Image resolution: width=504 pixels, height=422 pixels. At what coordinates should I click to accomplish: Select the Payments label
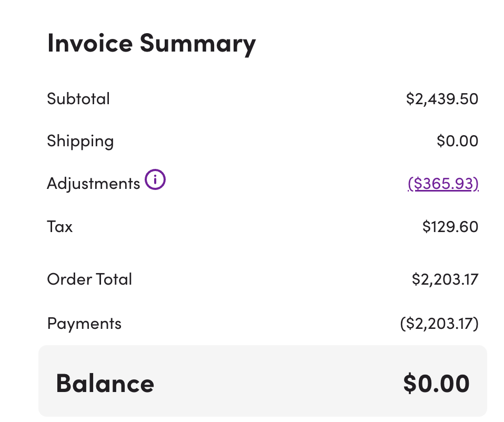click(84, 323)
